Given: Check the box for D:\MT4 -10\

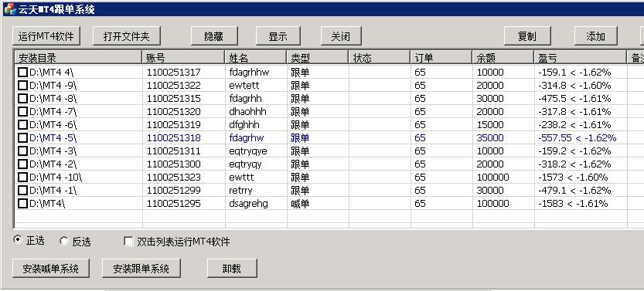Looking at the screenshot, I should click(x=23, y=178).
